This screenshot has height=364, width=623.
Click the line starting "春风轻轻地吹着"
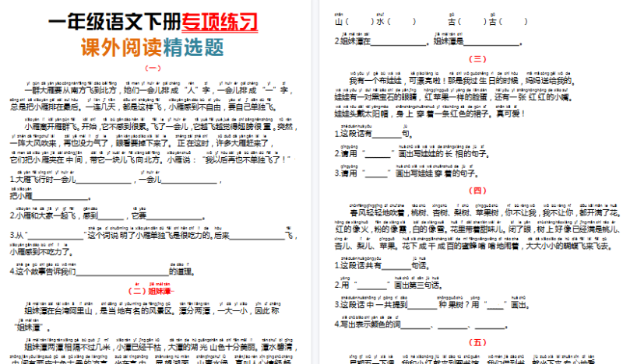pyautogui.click(x=484, y=213)
